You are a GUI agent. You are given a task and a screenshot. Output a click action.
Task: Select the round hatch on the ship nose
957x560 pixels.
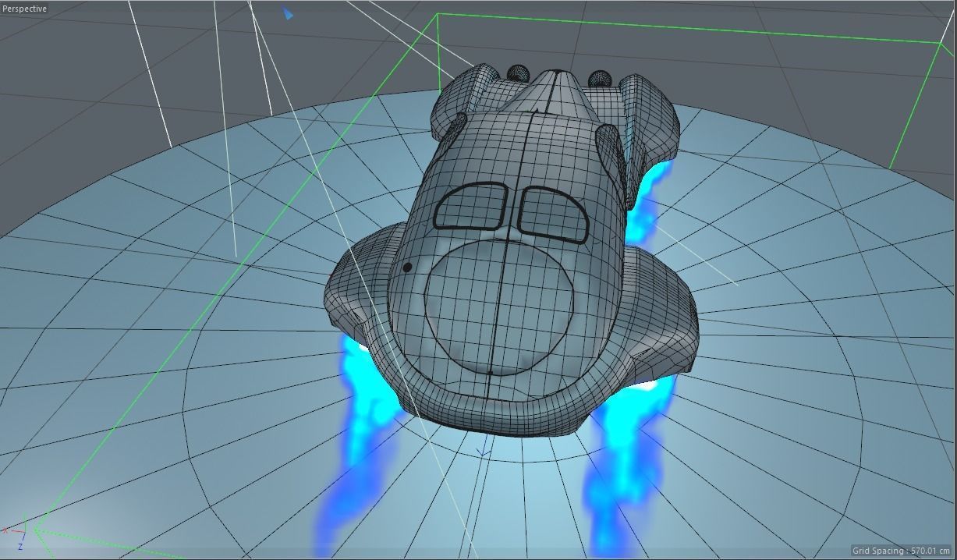click(499, 307)
